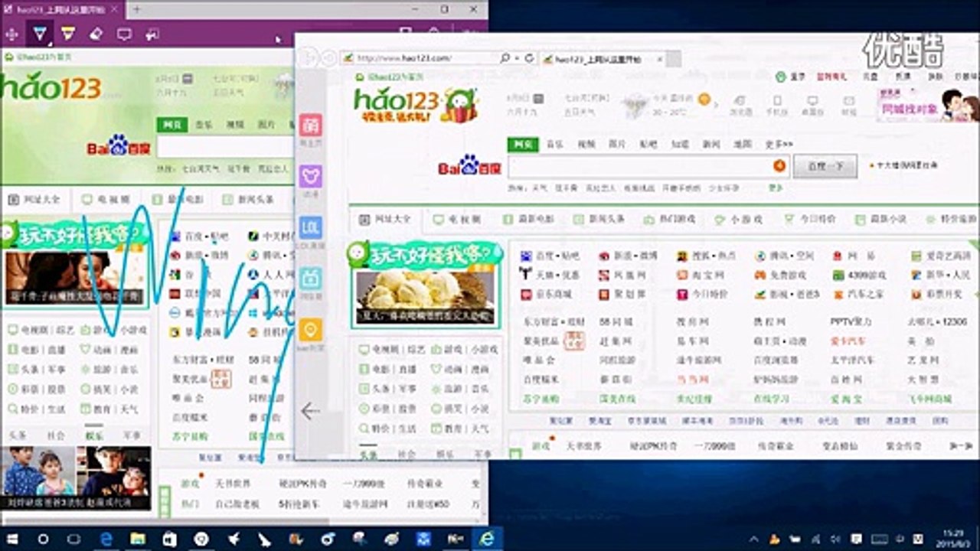Screen dimensions: 980x551
Task: Click the refresh icon in Internet Explorer
Action: 528,58
